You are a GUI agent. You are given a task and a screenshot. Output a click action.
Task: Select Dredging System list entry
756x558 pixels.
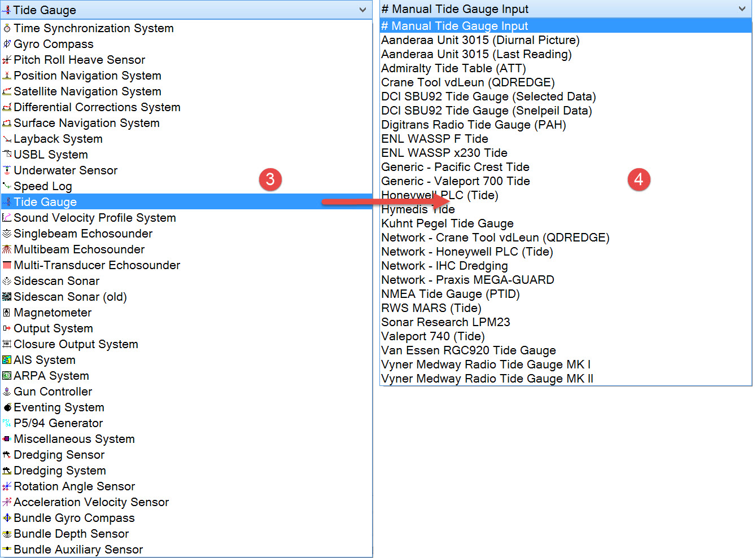(x=187, y=471)
